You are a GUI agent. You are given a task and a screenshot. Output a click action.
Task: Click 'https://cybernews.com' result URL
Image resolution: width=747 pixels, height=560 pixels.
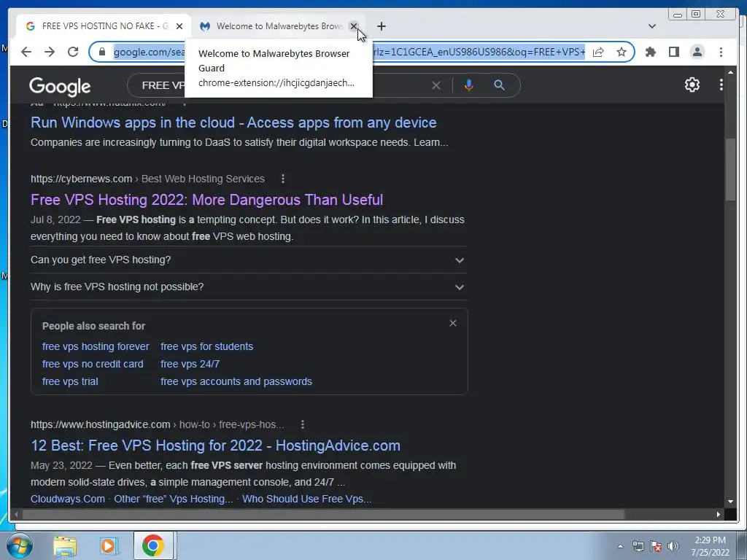(x=82, y=179)
